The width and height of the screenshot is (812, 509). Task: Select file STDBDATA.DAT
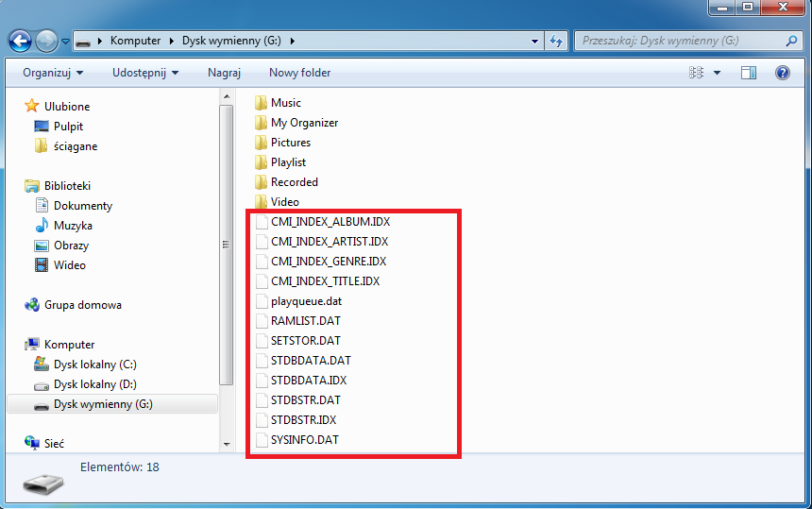[311, 361]
